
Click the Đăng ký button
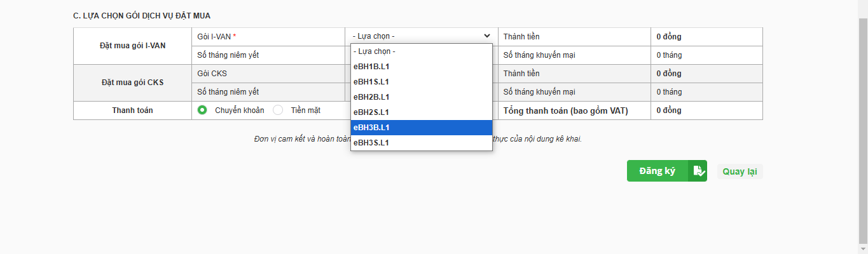[x=666, y=171]
